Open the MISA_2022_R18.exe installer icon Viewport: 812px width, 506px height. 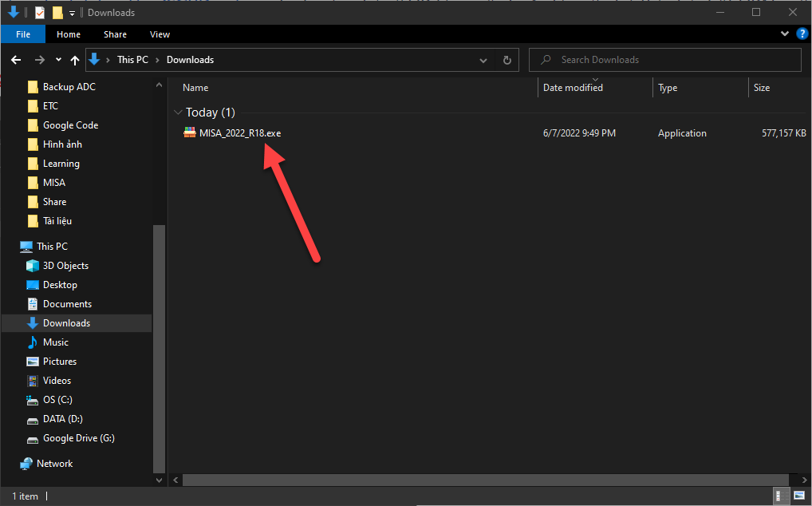tap(190, 132)
